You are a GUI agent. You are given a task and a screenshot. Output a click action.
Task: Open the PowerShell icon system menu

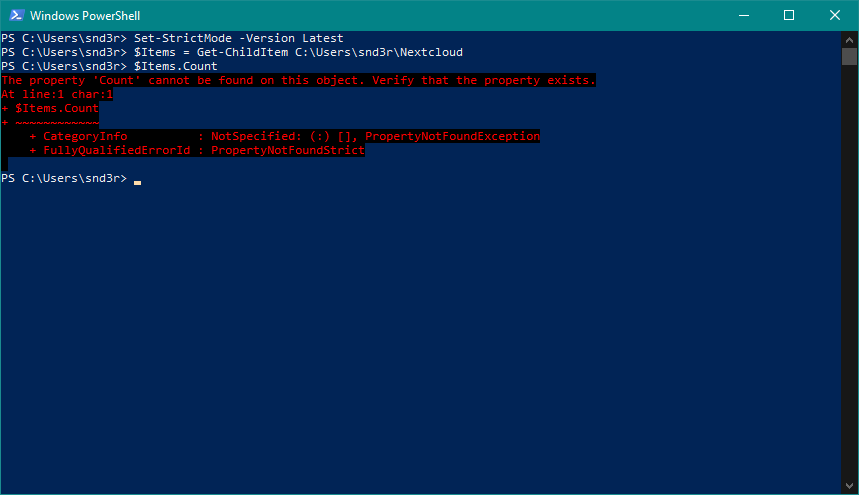click(x=15, y=15)
